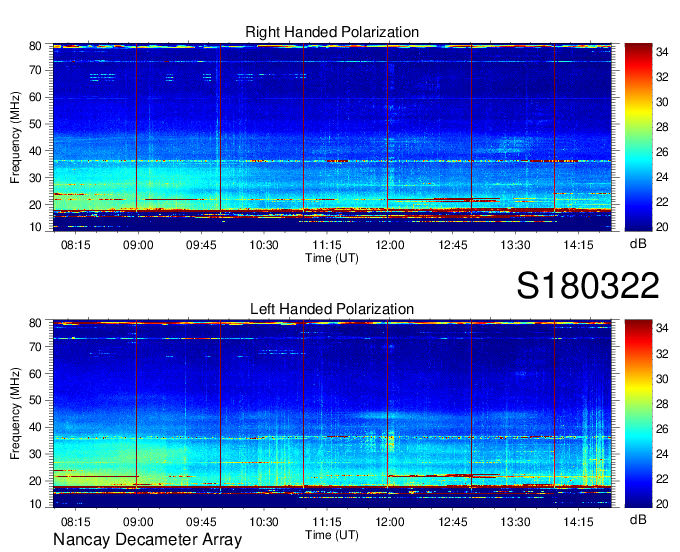Image resolution: width=680 pixels, height=552 pixels.
Task: Click the 40 frequency tick on lower plot
Action: [x=35, y=427]
